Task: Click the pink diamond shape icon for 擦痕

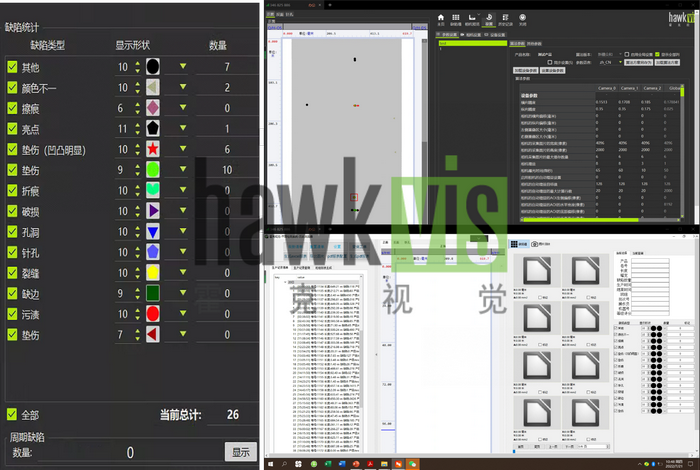Action: [153, 108]
